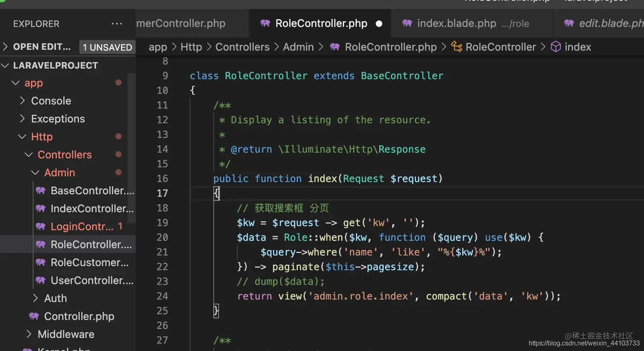Click the PHP icon on RoleController.php tab
Image resolution: width=644 pixels, height=351 pixels.
click(265, 23)
